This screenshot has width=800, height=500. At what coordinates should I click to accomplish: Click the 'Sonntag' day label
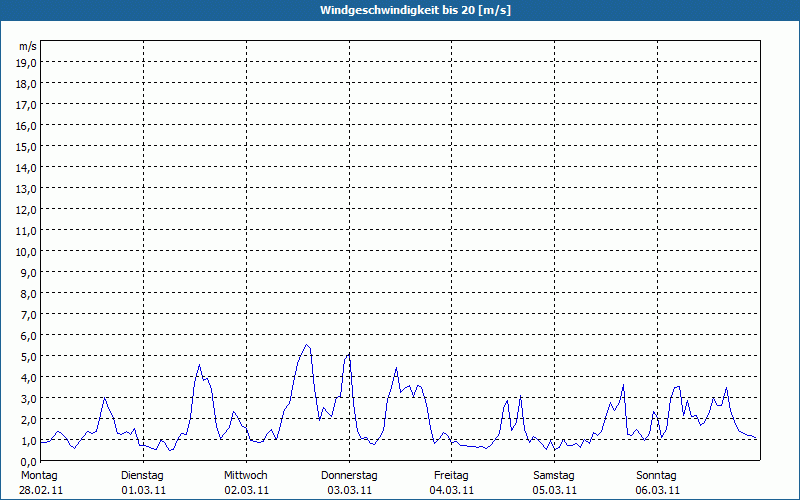click(656, 476)
